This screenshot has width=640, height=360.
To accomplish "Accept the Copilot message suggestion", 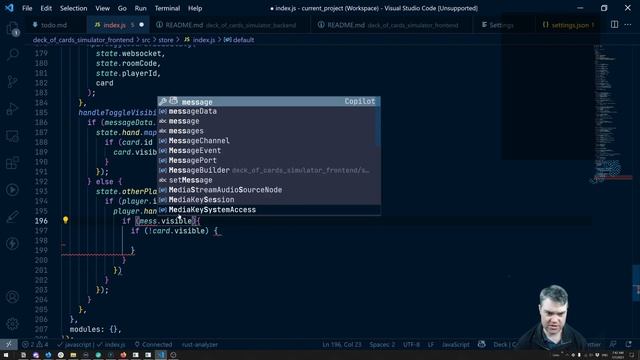I will (269, 102).
